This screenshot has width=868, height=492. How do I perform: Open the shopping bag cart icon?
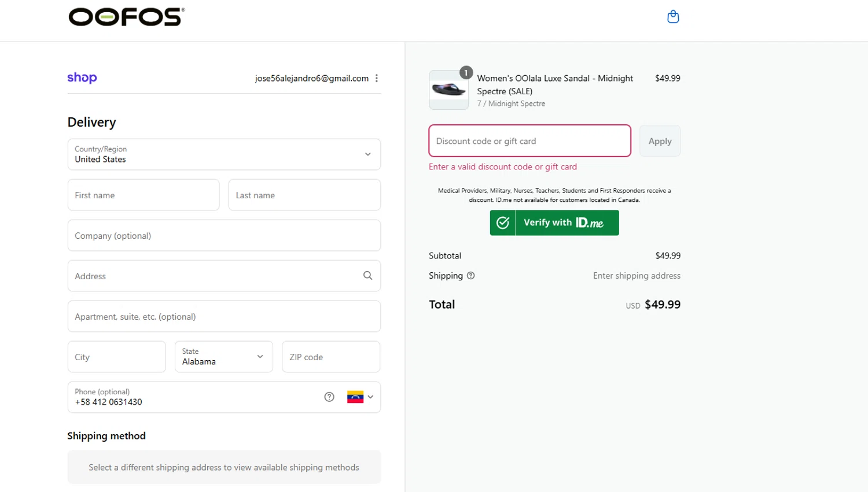pyautogui.click(x=673, y=17)
